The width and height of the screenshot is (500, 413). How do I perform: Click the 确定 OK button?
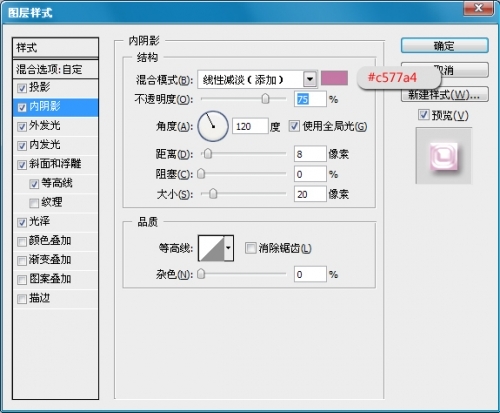pos(445,45)
